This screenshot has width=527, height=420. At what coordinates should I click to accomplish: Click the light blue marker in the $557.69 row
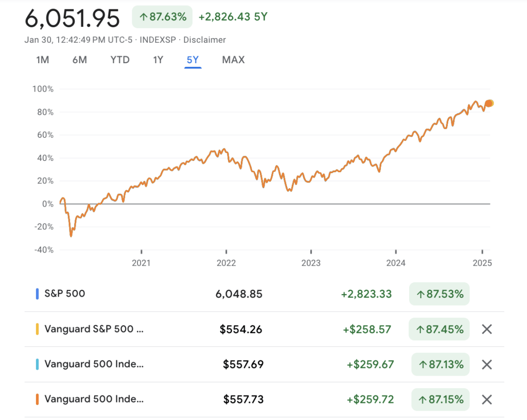click(37, 364)
